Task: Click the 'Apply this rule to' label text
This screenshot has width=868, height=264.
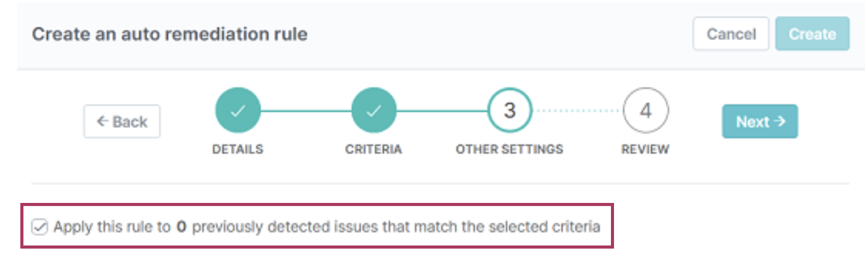Action: click(112, 227)
